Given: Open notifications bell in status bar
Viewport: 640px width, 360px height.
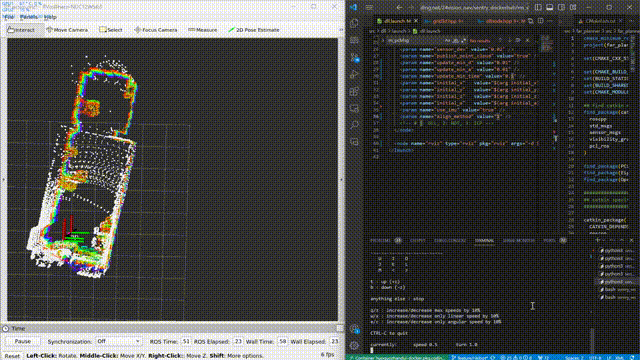Looking at the screenshot, I should (x=632, y=357).
